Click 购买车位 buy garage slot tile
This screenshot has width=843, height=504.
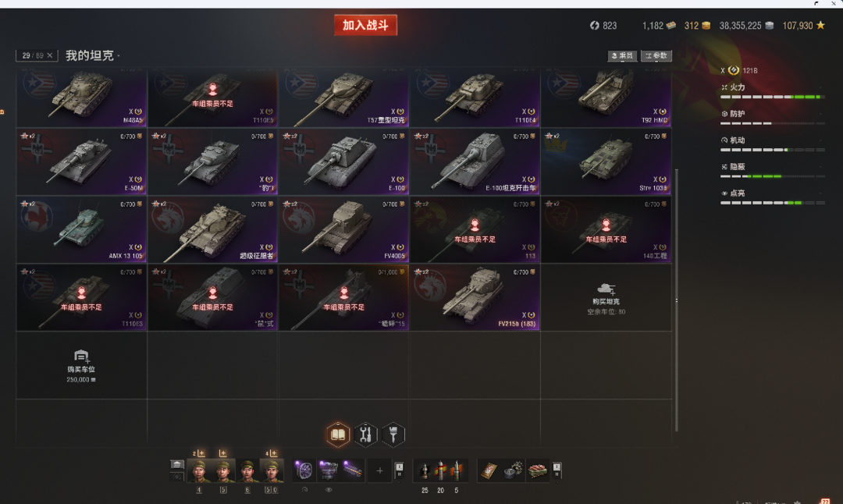81,365
